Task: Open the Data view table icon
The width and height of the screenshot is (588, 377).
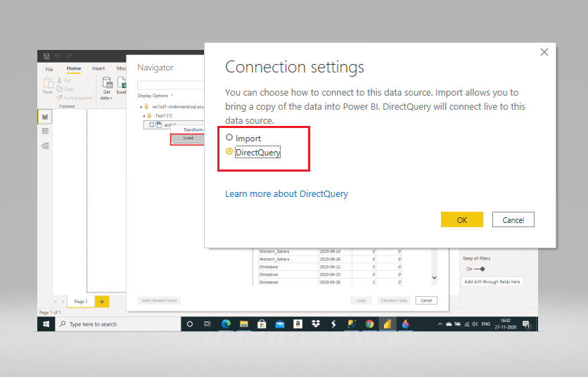Action: click(45, 132)
